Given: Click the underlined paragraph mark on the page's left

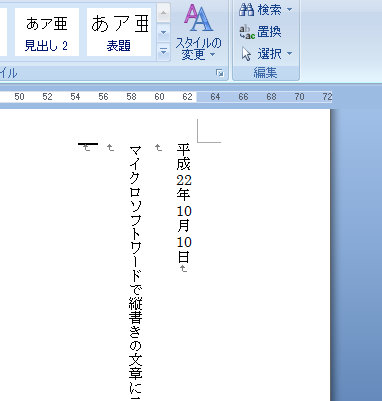Looking at the screenshot, I should [88, 147].
